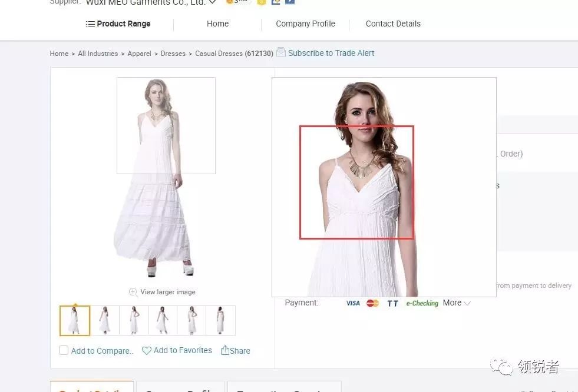Click the e-Checking payment icon
The height and width of the screenshot is (392, 578).
tap(422, 303)
